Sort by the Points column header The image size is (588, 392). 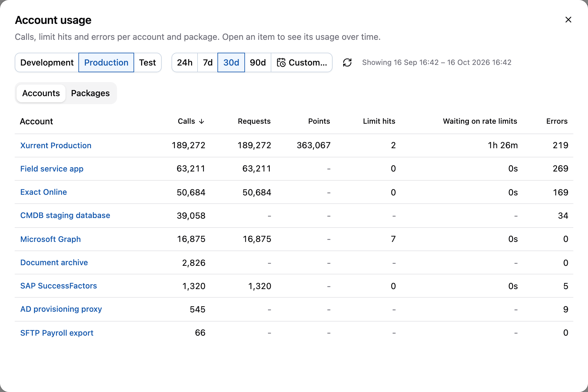click(x=319, y=121)
